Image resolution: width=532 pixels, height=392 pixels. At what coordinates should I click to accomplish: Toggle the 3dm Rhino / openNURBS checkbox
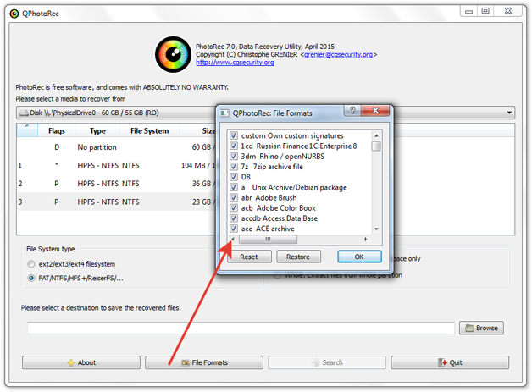click(x=234, y=157)
